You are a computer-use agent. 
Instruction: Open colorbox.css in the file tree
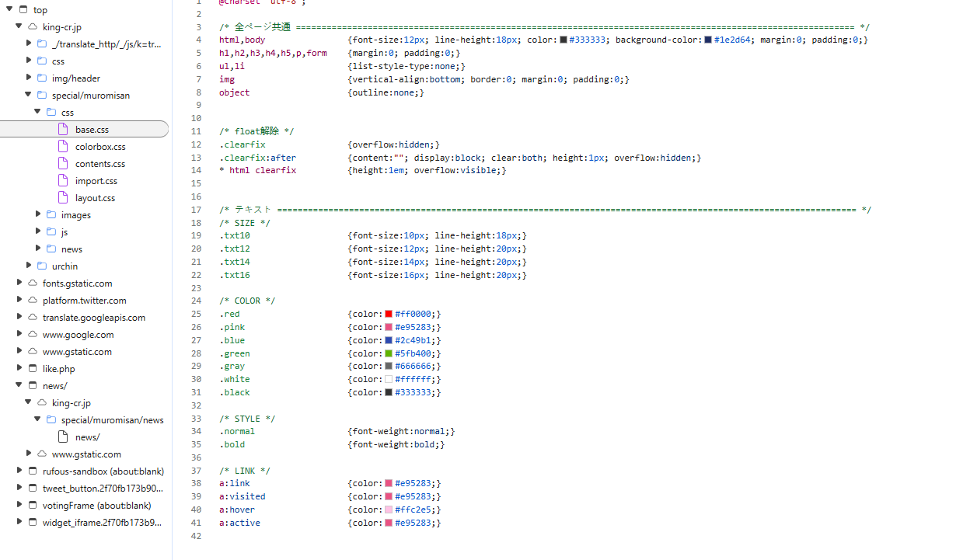tap(99, 147)
